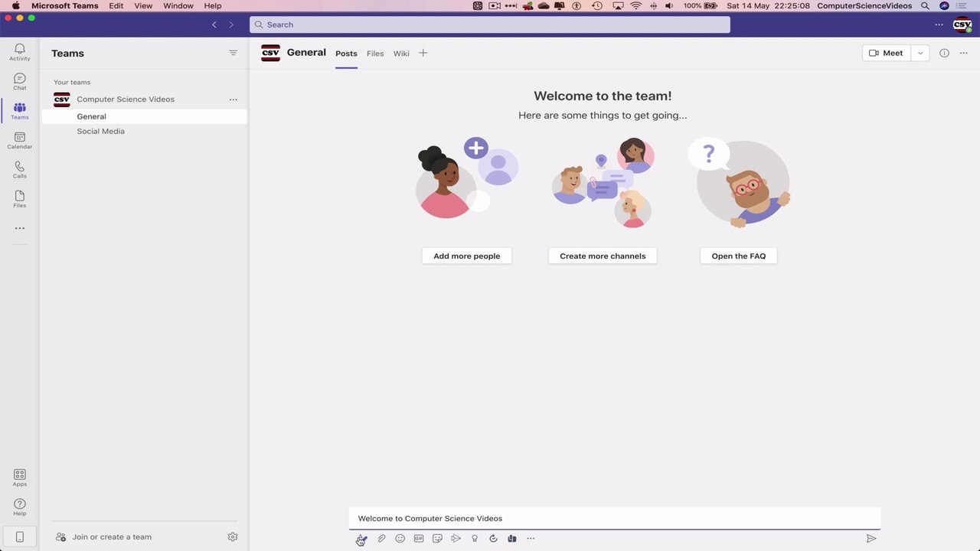The width and height of the screenshot is (980, 551).
Task: Open the CSV profile avatar menu
Action: point(962,24)
